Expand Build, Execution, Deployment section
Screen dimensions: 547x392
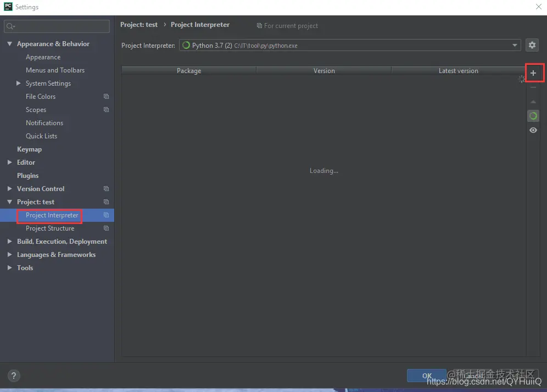pos(10,241)
